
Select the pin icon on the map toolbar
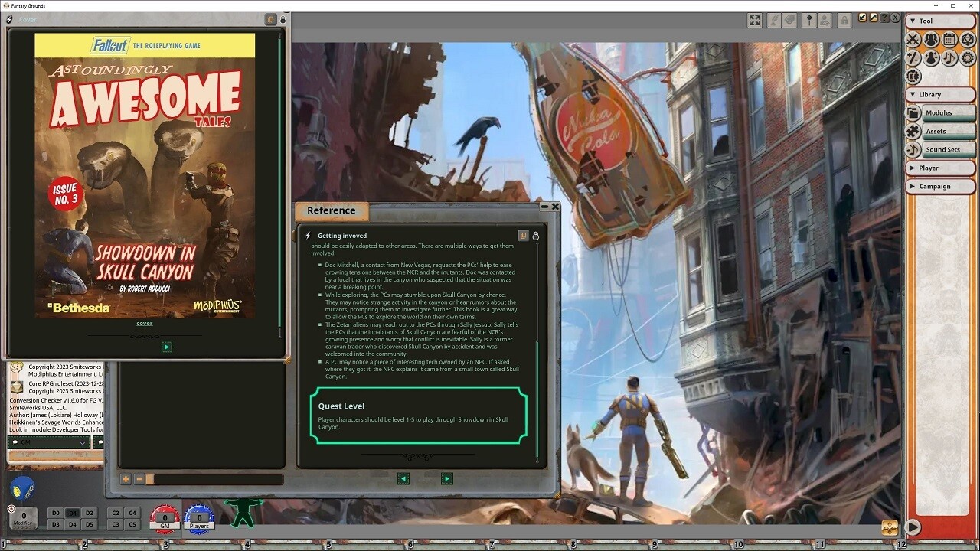[x=809, y=21]
